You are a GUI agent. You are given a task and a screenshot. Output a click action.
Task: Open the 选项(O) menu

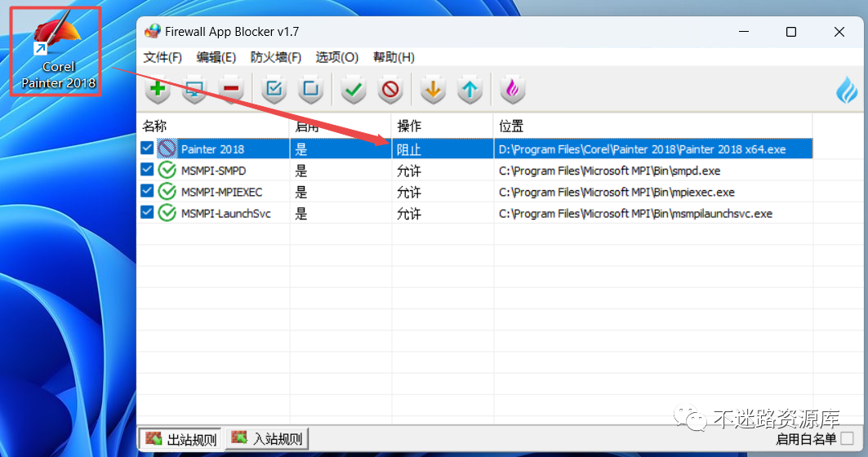pos(336,57)
